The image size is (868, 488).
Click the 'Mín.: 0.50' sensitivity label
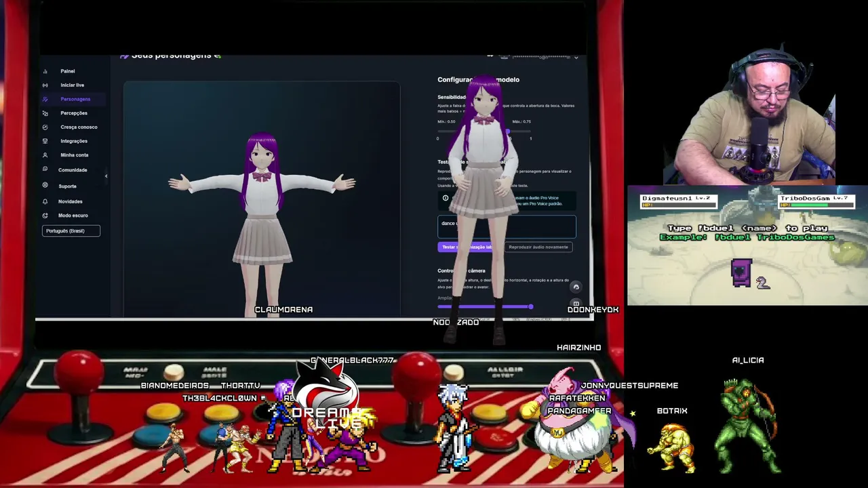446,122
